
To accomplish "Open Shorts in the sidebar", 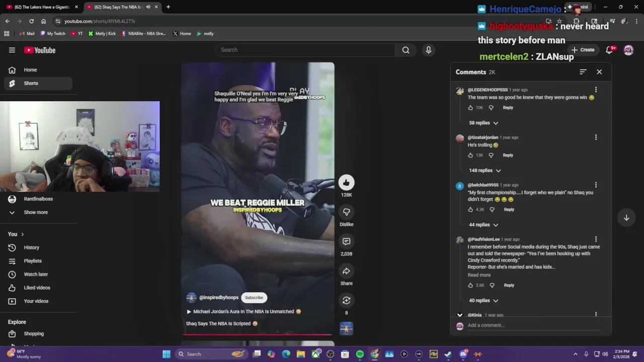I will click(38, 83).
